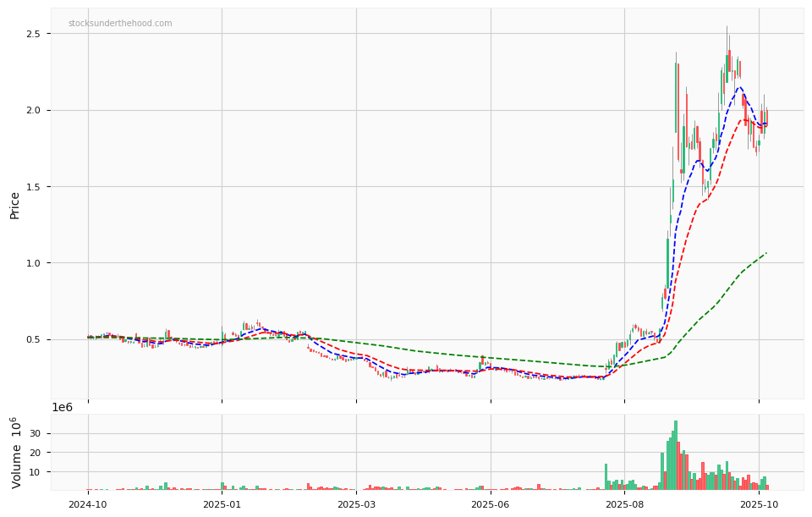Click the right end of green dashed average line
This screenshot has width=812, height=517.
[x=766, y=253]
